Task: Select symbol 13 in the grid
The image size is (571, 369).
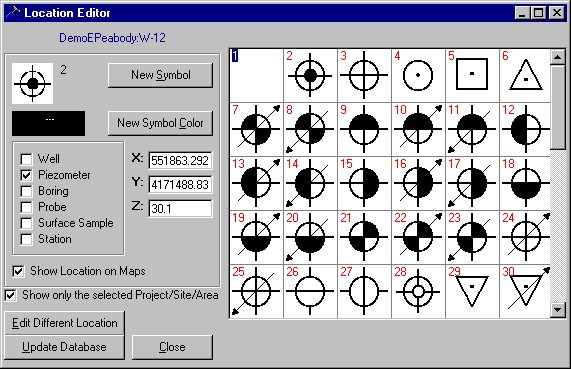Action: click(257, 183)
